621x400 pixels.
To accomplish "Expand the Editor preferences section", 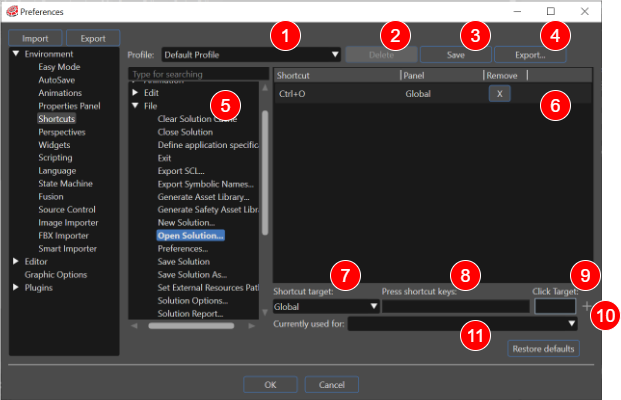I will [16, 261].
